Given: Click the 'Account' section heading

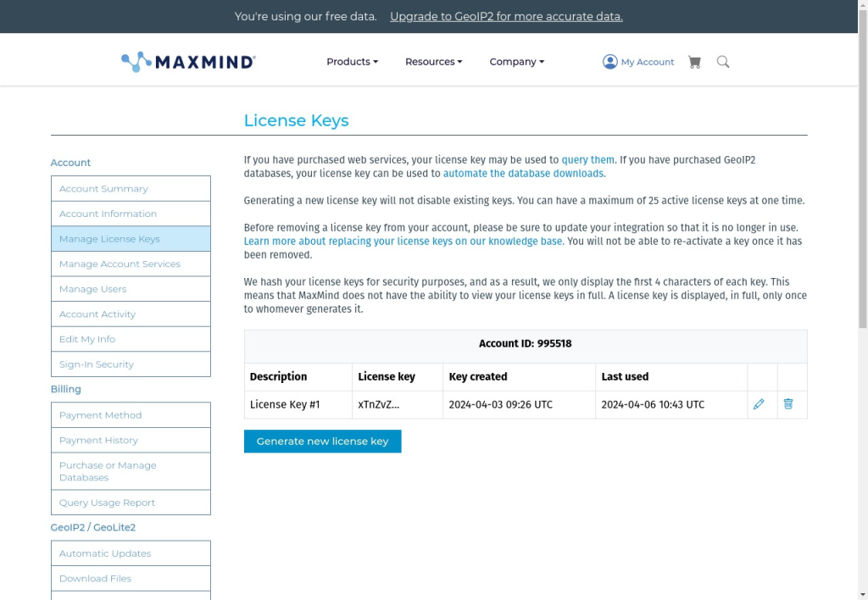Looking at the screenshot, I should [x=70, y=163].
